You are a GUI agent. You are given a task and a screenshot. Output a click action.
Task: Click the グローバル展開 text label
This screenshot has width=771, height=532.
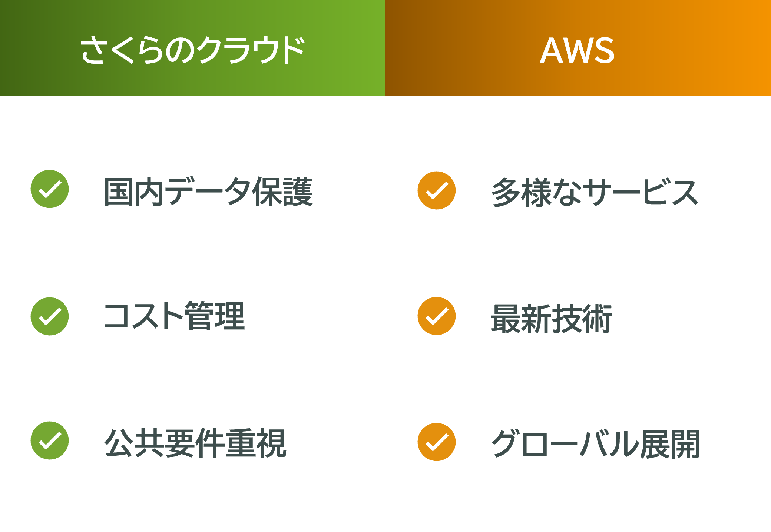(x=595, y=444)
